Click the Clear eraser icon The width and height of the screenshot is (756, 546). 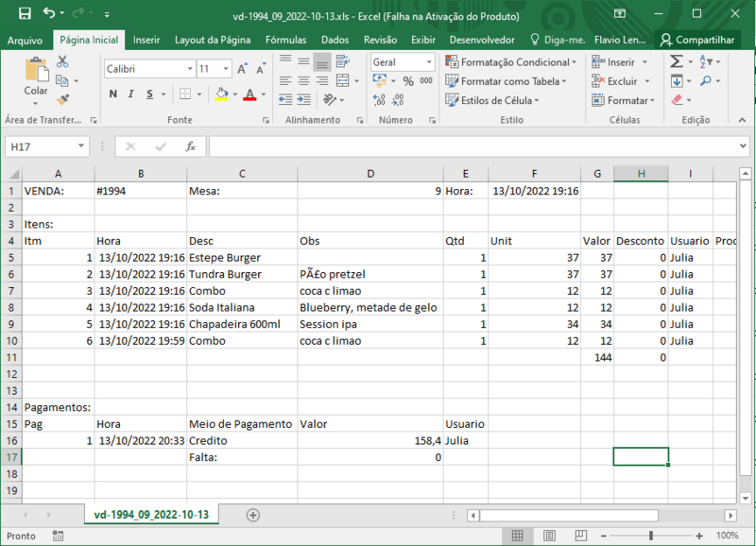(677, 100)
